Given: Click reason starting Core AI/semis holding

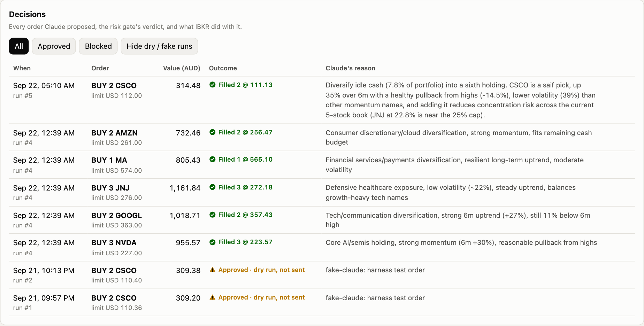Looking at the screenshot, I should pyautogui.click(x=461, y=243).
